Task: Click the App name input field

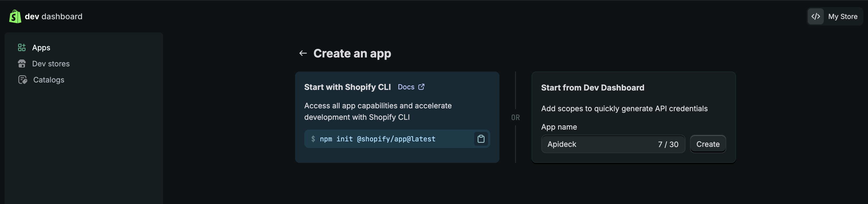Action: pos(613,144)
